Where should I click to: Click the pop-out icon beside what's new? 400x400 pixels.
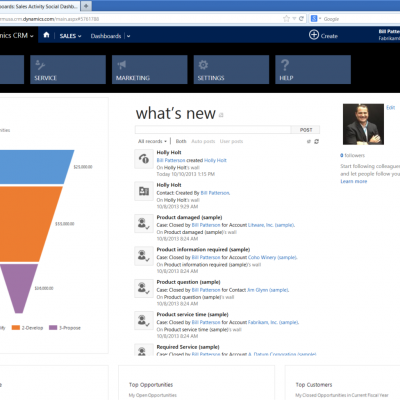click(x=221, y=115)
